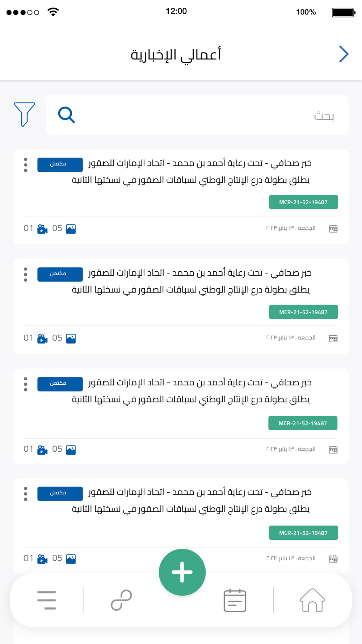Open three-dot options on fourth news card
The height and width of the screenshot is (644, 362).
click(x=26, y=494)
